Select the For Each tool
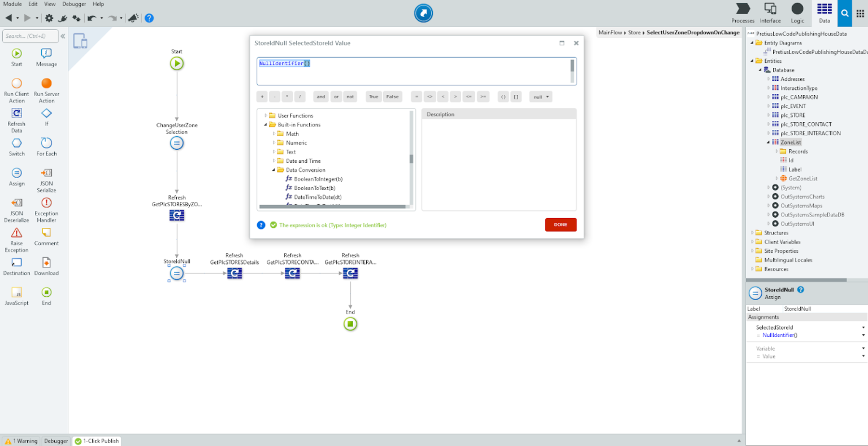This screenshot has width=868, height=446. 46,146
